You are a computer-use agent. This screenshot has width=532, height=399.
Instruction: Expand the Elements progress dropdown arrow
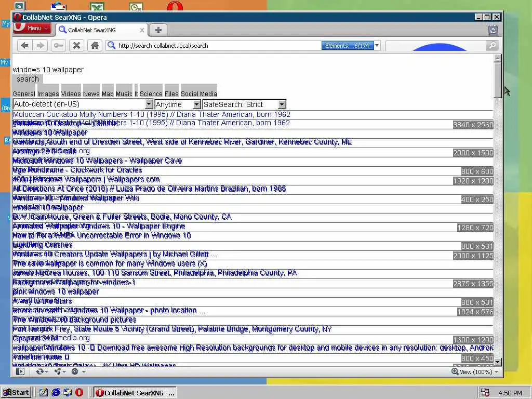point(377,45)
